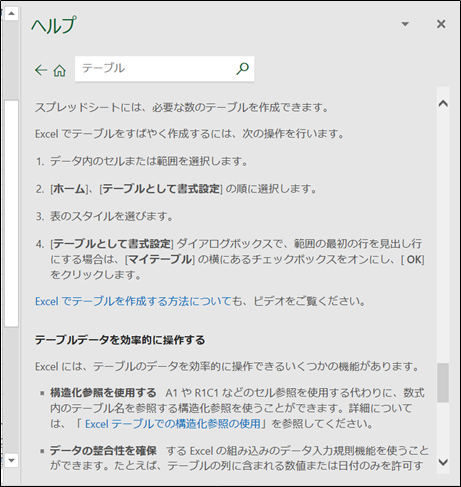Select heading テーブルデータを効率的に操作する

coord(120,340)
